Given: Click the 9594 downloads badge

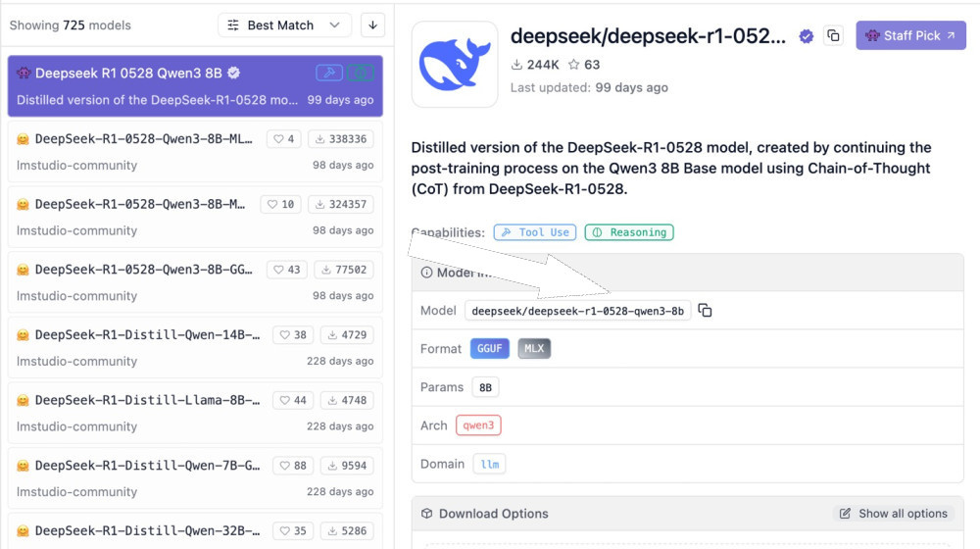Looking at the screenshot, I should point(347,466).
